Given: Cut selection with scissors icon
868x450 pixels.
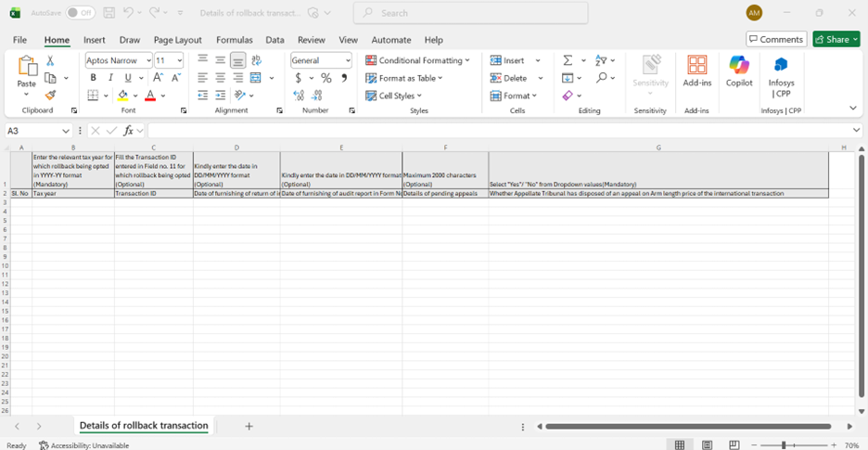Looking at the screenshot, I should (x=50, y=60).
